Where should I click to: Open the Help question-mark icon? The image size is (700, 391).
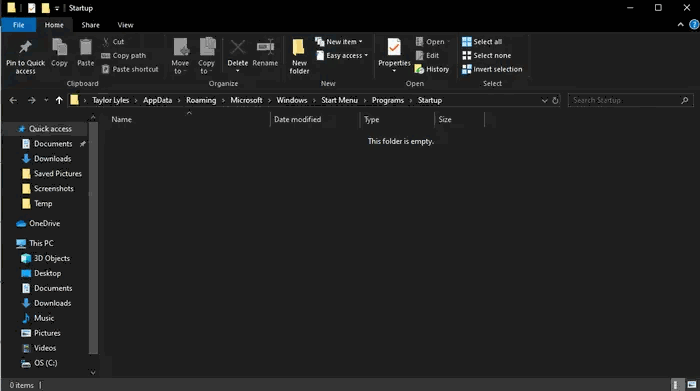[x=695, y=25]
